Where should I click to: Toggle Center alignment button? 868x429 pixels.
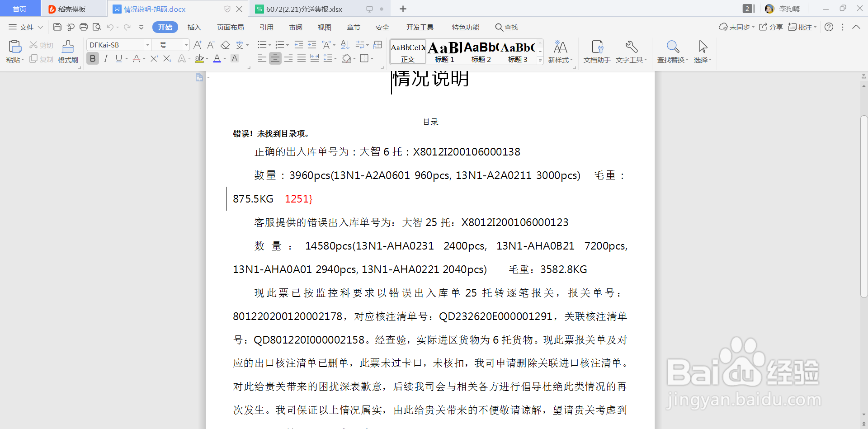(x=275, y=58)
